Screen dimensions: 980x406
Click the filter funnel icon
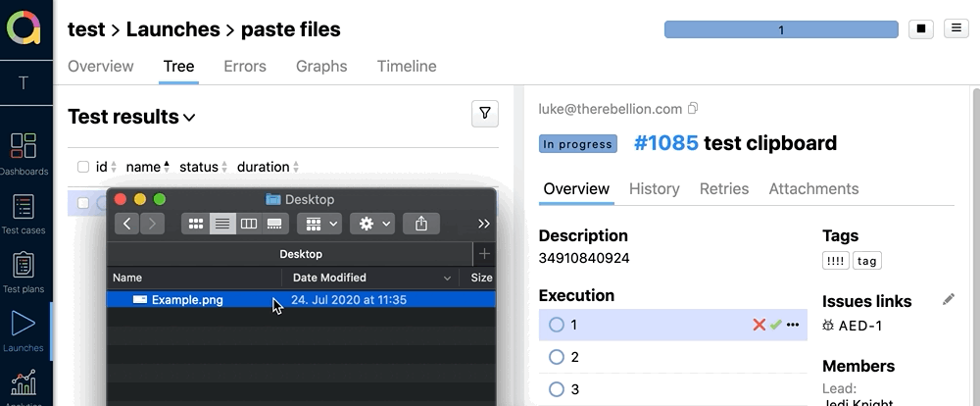point(484,115)
